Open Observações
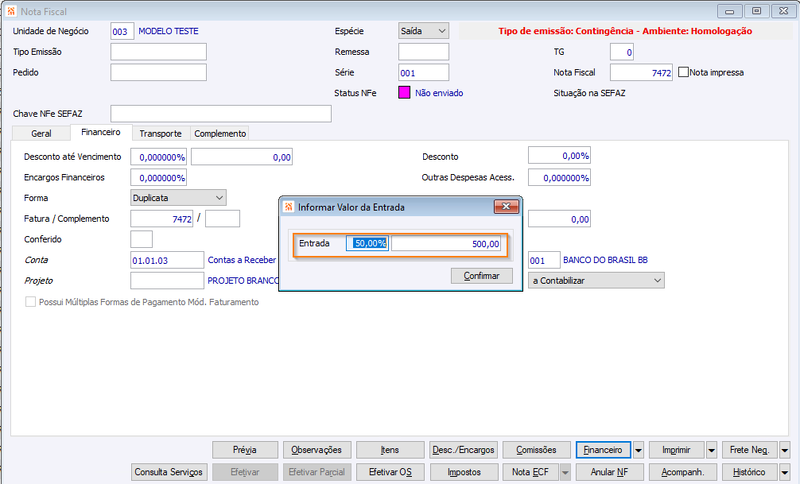Screen dimensions: 800x484 point(317,450)
